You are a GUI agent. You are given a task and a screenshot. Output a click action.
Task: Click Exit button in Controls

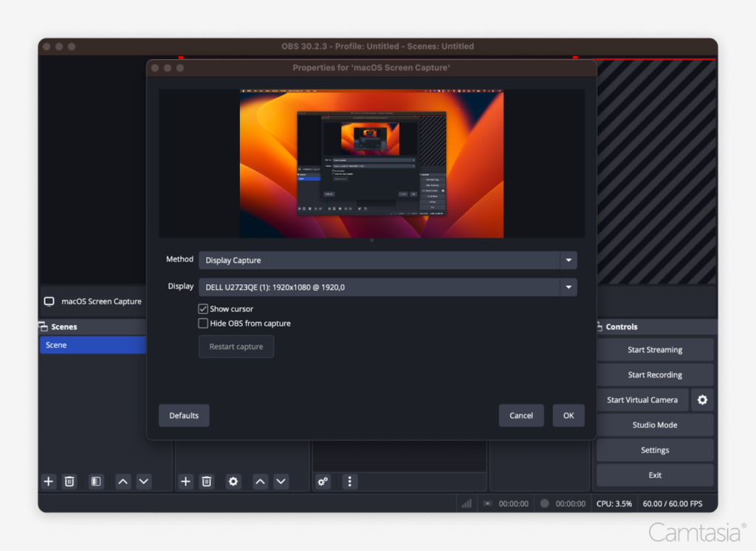tap(655, 475)
